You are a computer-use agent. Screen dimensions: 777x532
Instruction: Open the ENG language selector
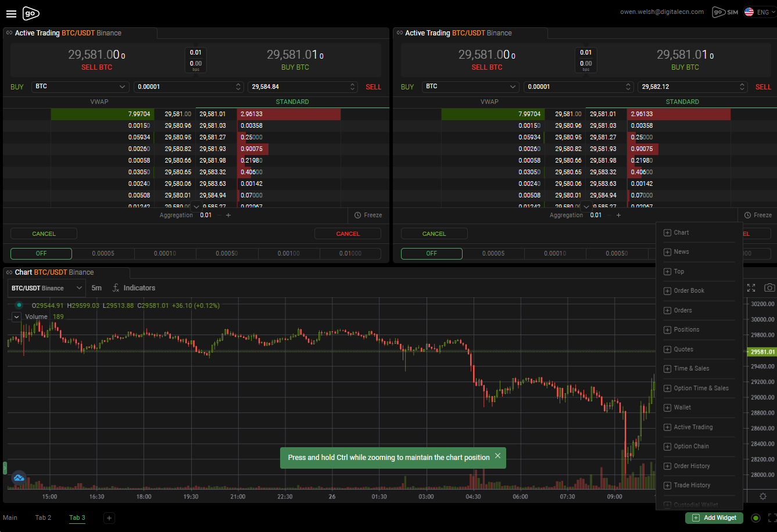[758, 12]
